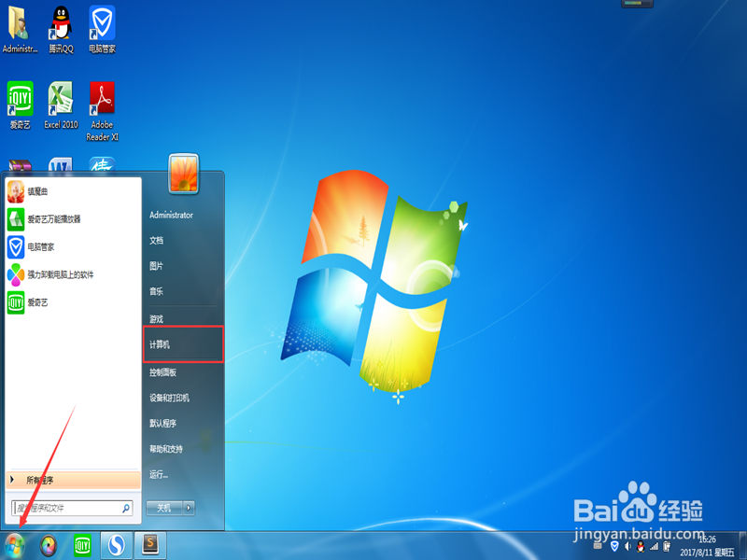747x560 pixels.
Task: Select the Adobe Reader XI desktop shortcut
Action: (x=102, y=111)
